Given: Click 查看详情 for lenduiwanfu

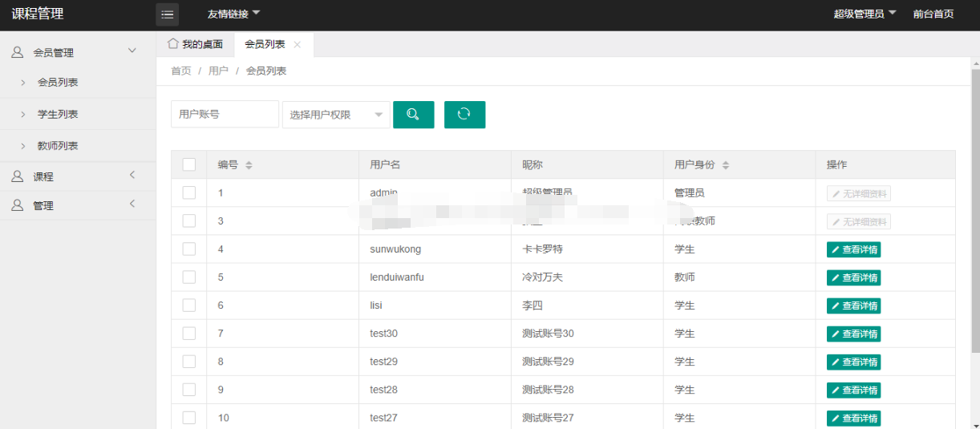Looking at the screenshot, I should [x=853, y=277].
